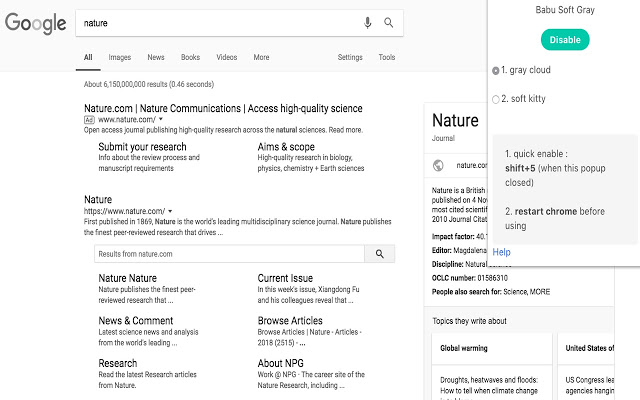Switch to the News tab
Screen dimensions: 640x400
(156, 57)
